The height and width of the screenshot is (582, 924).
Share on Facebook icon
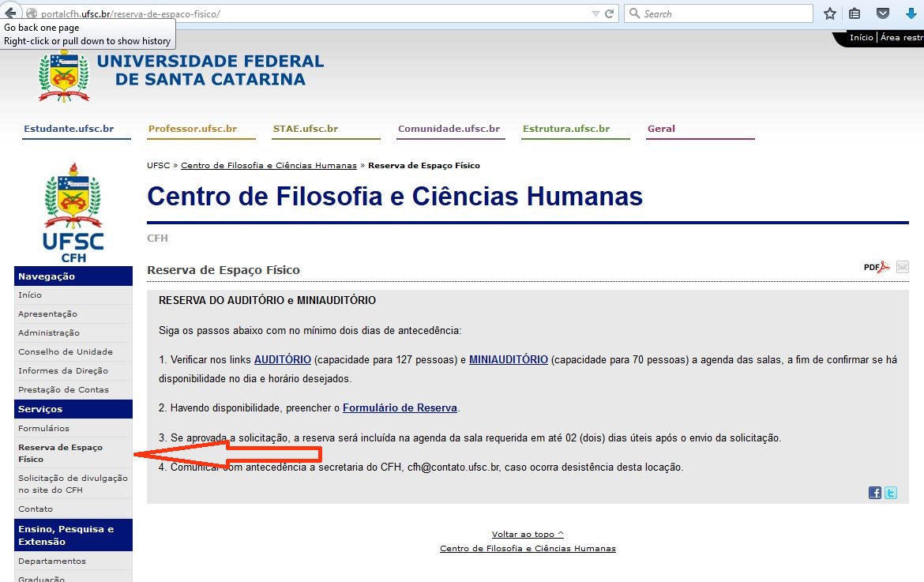coord(875,493)
